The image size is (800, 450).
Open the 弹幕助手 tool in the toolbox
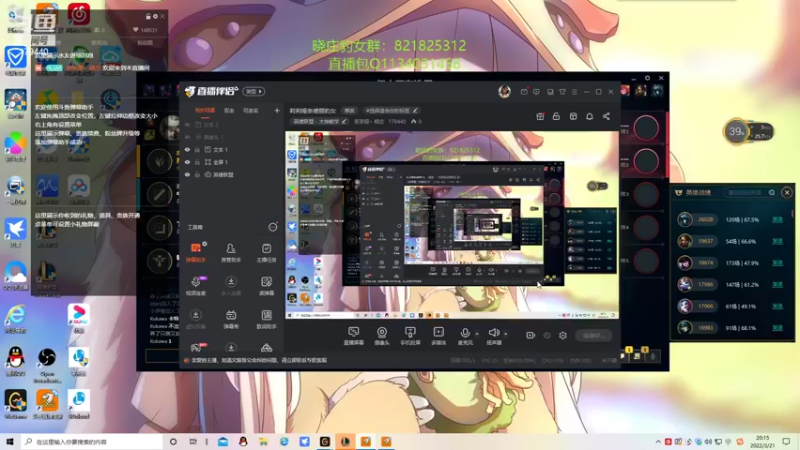coord(195,253)
